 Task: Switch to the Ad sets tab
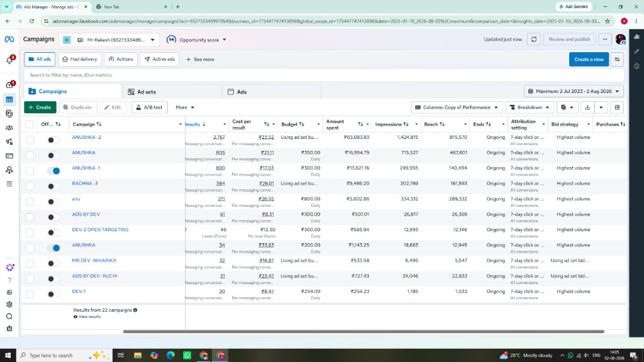point(172,92)
